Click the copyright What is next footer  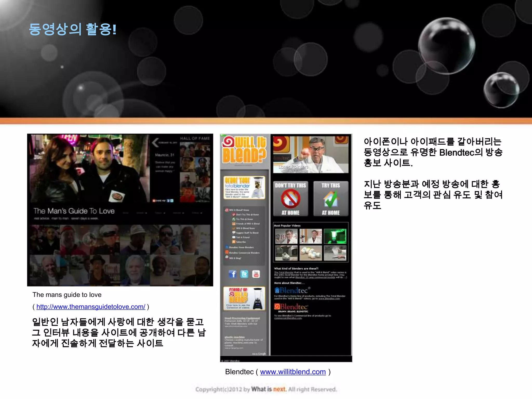(x=266, y=389)
